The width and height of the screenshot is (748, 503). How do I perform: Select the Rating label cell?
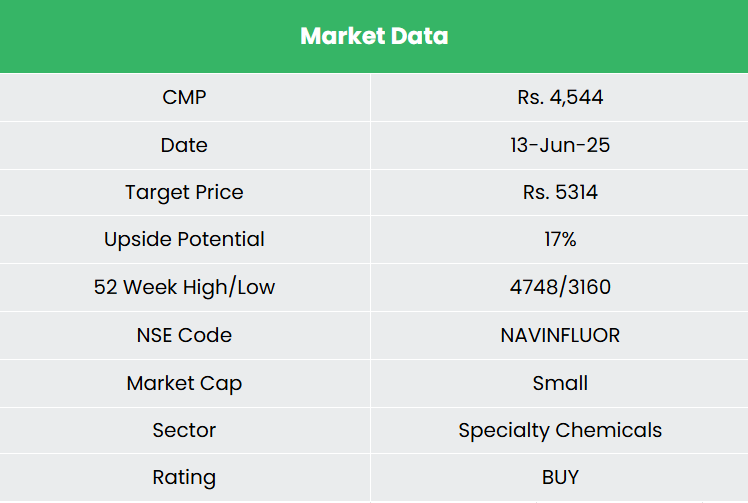(x=184, y=478)
